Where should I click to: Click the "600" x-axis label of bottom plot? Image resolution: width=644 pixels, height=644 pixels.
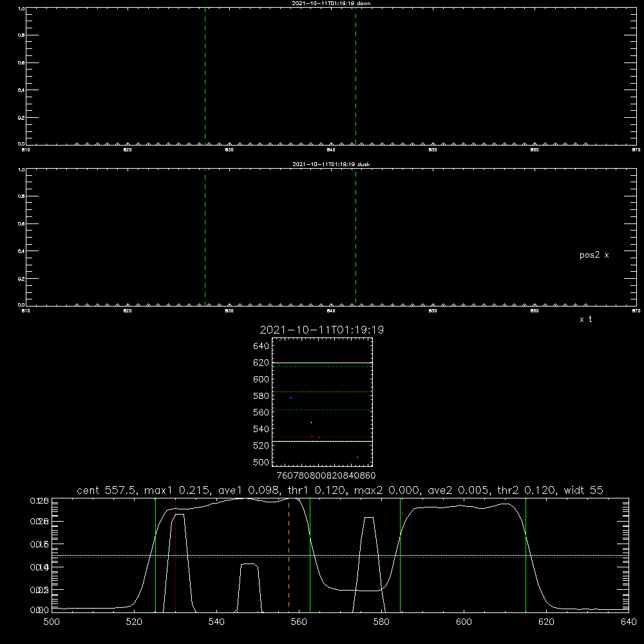point(464,622)
